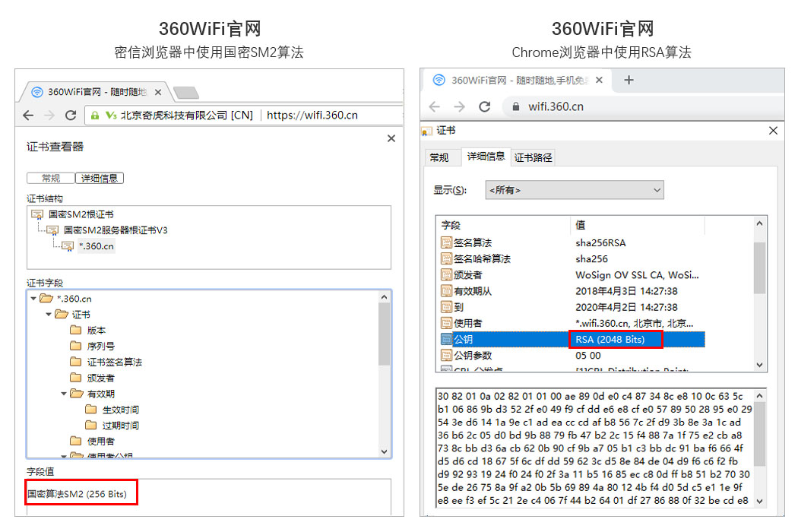Select *.360.cn in certificate structure tree
The image size is (798, 532).
tap(97, 246)
